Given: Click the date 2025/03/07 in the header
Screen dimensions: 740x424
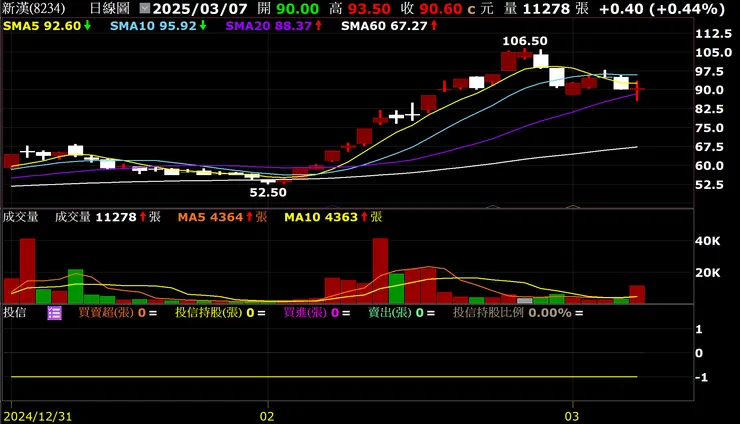Looking at the screenshot, I should [200, 8].
